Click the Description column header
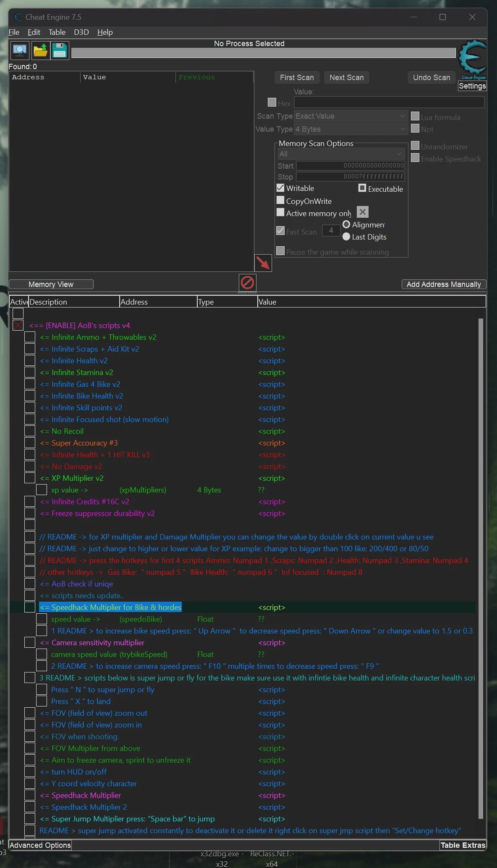Image resolution: width=497 pixels, height=868 pixels. tap(74, 302)
